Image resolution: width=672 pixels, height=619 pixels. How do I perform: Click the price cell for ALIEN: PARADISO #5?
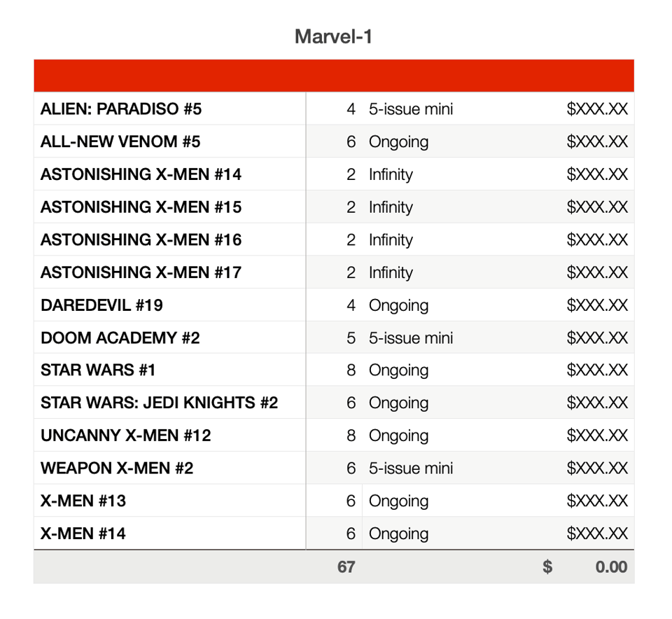coord(596,109)
